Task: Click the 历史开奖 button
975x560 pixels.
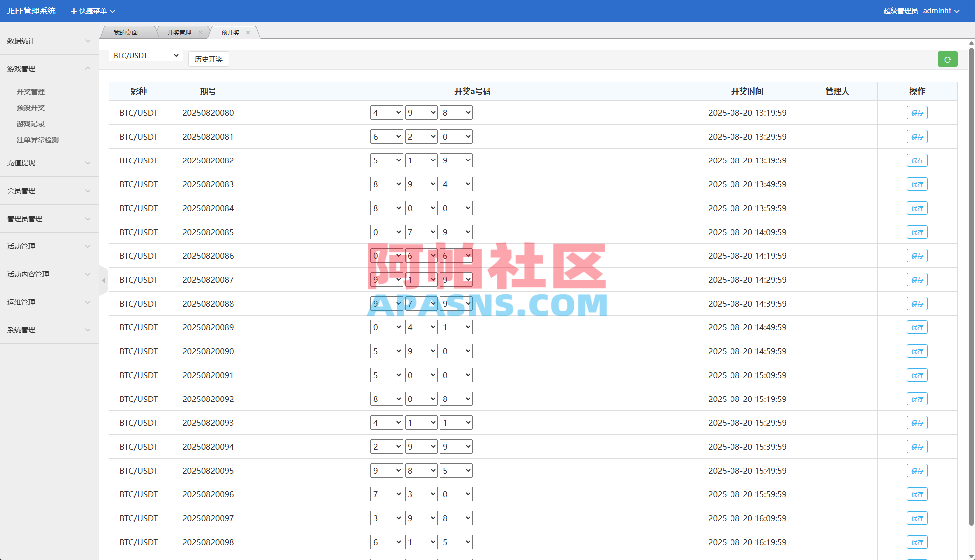Action: (208, 59)
